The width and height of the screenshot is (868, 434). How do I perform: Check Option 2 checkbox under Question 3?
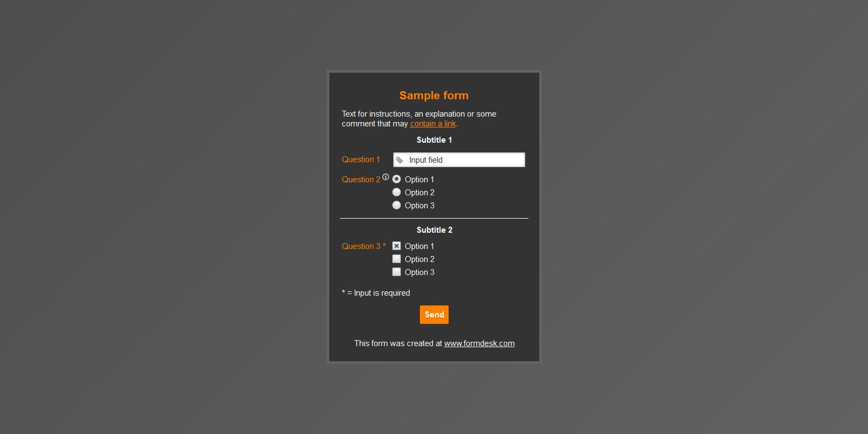pyautogui.click(x=397, y=259)
